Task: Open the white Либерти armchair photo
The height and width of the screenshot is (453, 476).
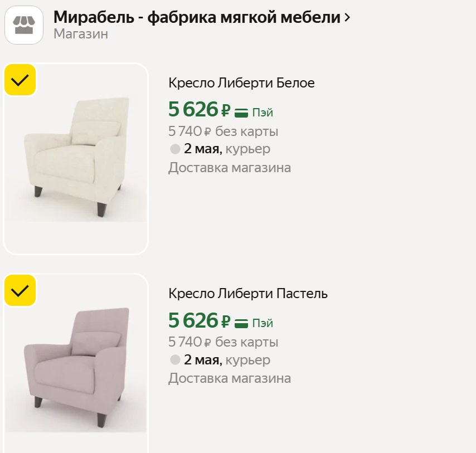Action: point(76,159)
